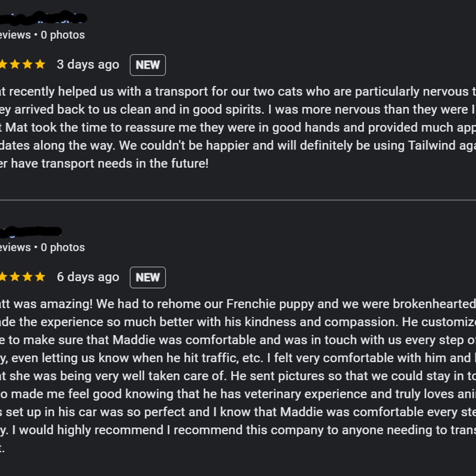Image resolution: width=476 pixels, height=476 pixels.
Task: Click the "reviews" count text under the first reviewer
Action: [15, 35]
